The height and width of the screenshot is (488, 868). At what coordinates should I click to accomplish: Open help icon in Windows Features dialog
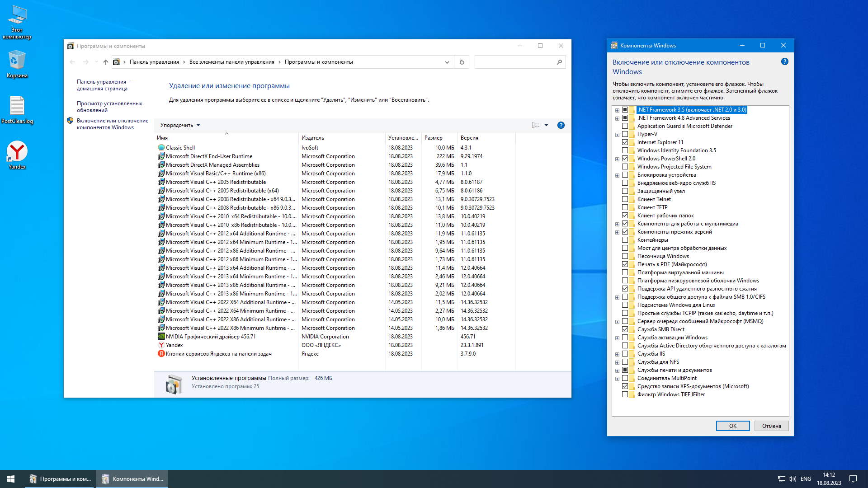(x=784, y=62)
